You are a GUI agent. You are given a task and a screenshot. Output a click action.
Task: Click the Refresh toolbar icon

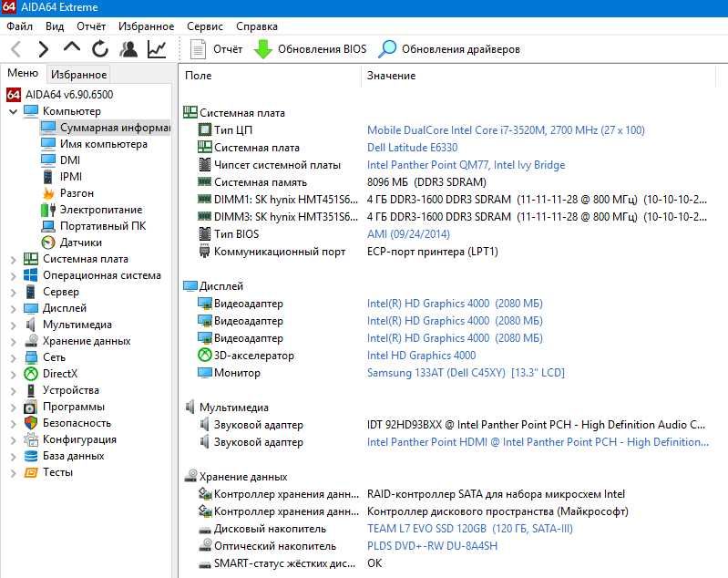coord(100,49)
